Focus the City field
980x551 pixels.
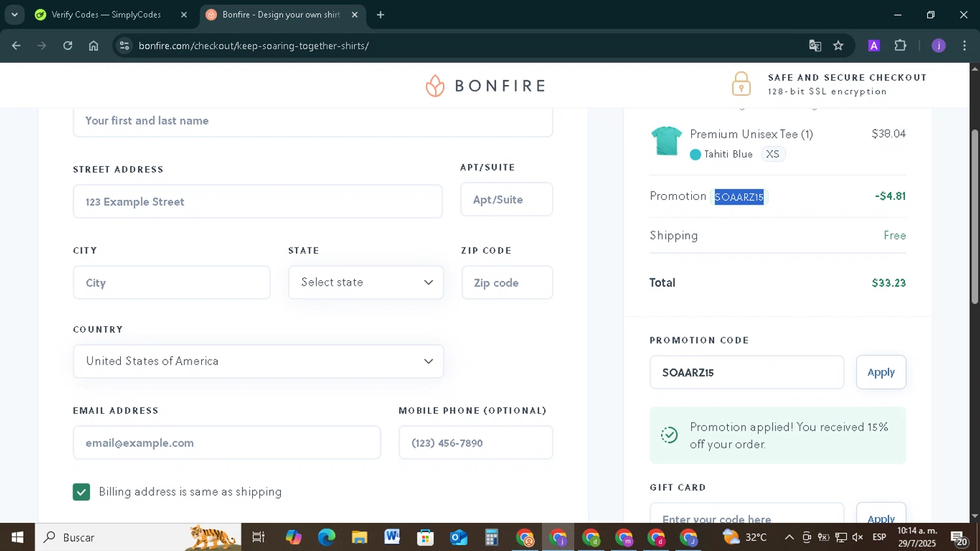[171, 282]
